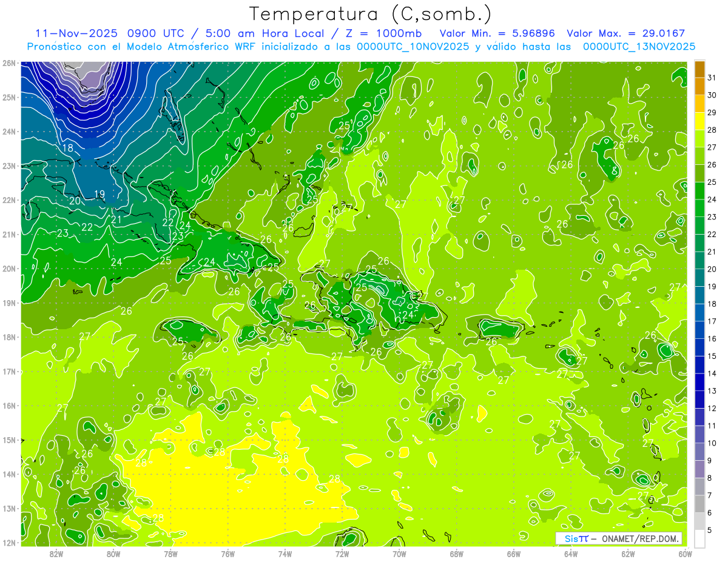Click the latitude axis label 17N
This screenshot has width=728, height=562.
click(x=8, y=371)
